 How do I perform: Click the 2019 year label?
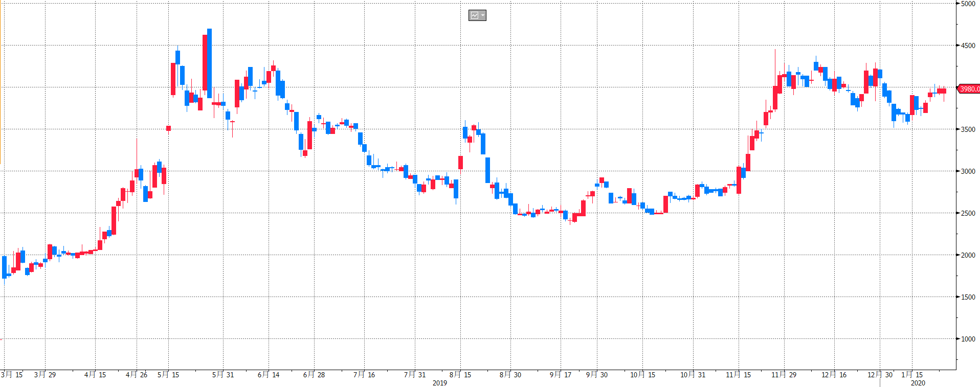[x=440, y=383]
